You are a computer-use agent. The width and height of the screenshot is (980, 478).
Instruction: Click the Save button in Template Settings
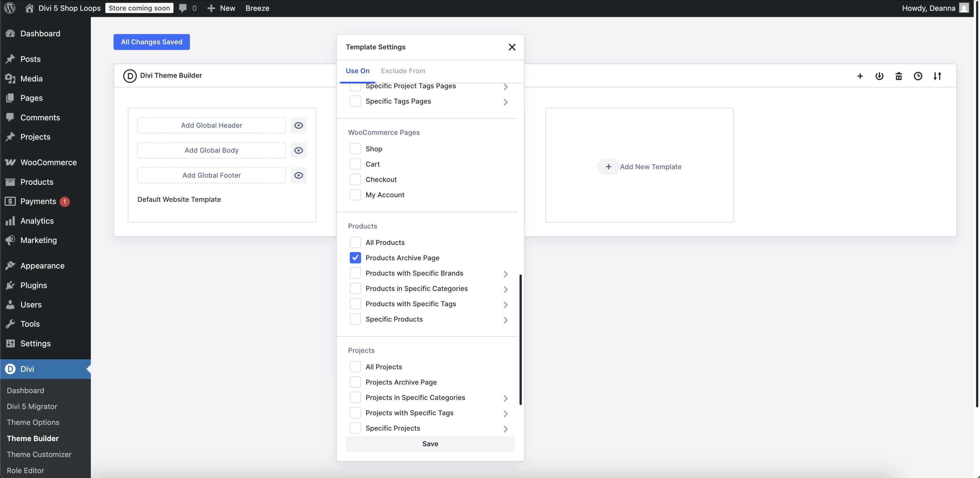(x=430, y=443)
